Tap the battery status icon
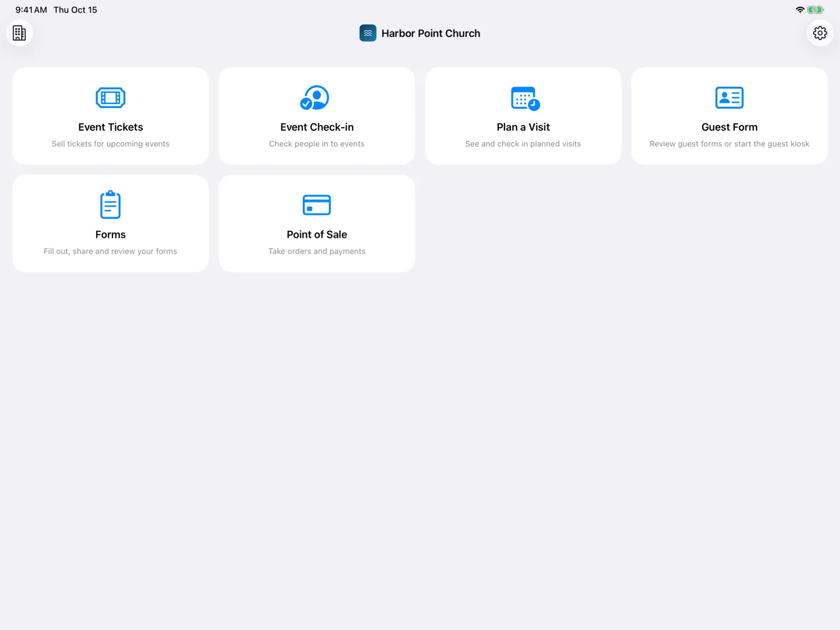 point(815,9)
